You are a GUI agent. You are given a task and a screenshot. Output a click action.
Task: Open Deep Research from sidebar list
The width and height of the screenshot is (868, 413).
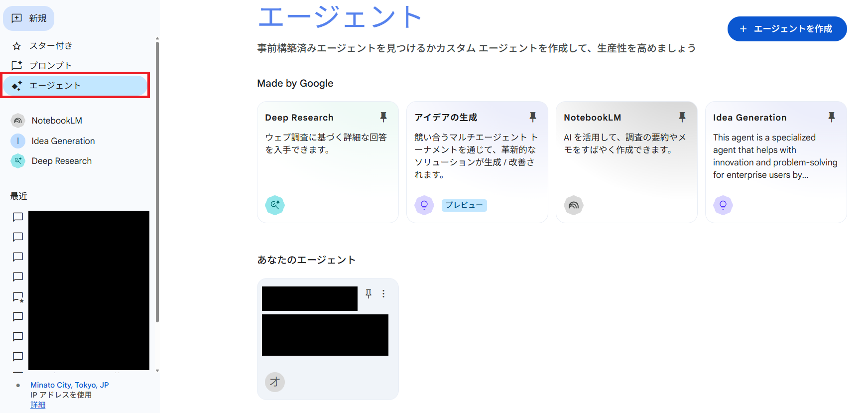(62, 161)
